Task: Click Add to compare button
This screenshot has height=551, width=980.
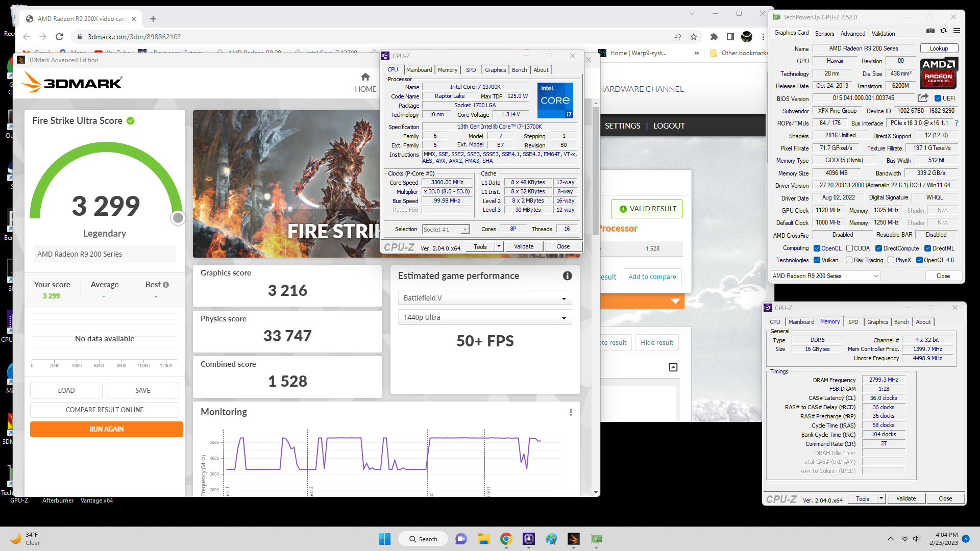Action: (652, 277)
